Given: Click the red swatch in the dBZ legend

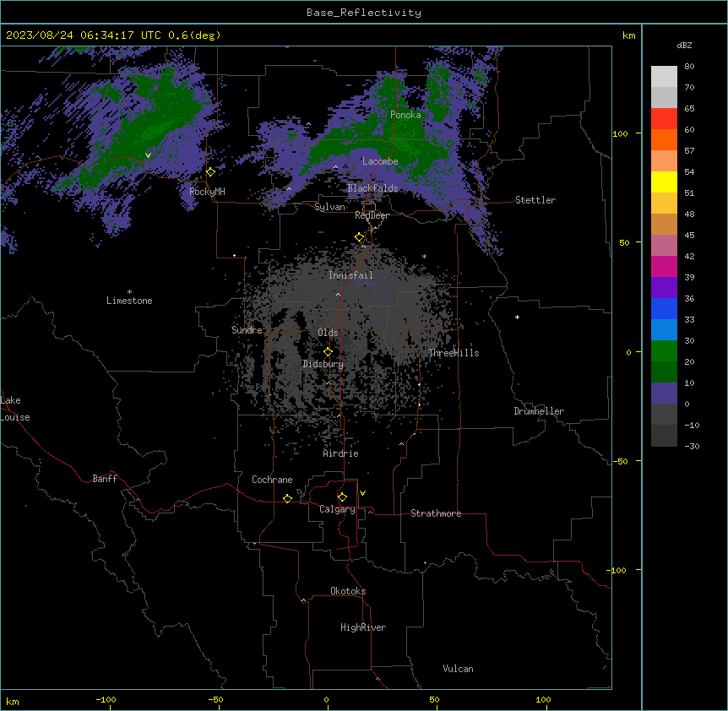Looking at the screenshot, I should [x=664, y=118].
